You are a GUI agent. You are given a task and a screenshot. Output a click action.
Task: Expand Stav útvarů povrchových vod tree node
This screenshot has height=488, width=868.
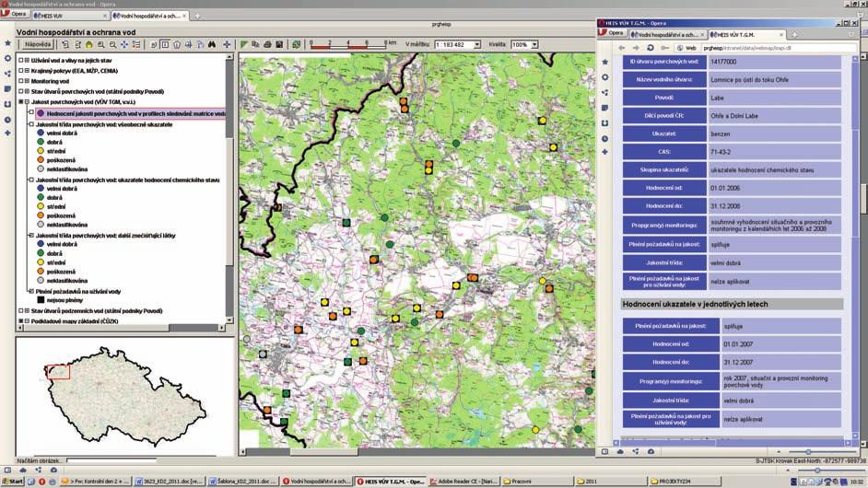pyautogui.click(x=27, y=91)
